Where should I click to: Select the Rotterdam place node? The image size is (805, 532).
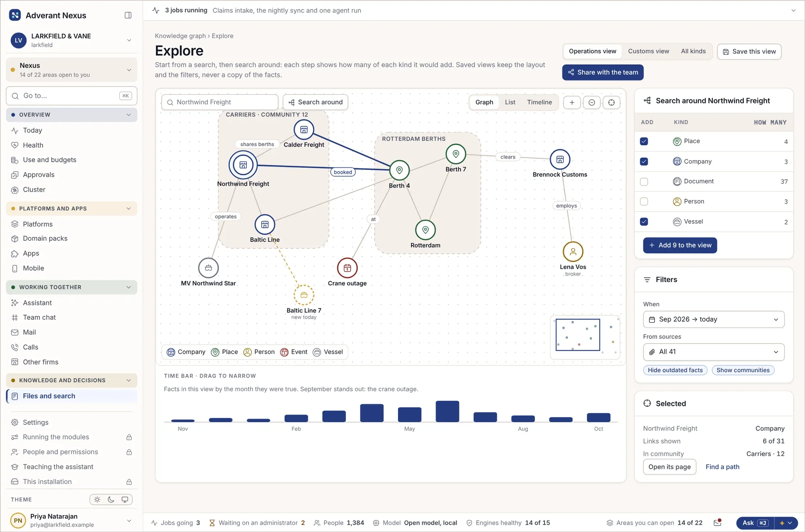425,230
